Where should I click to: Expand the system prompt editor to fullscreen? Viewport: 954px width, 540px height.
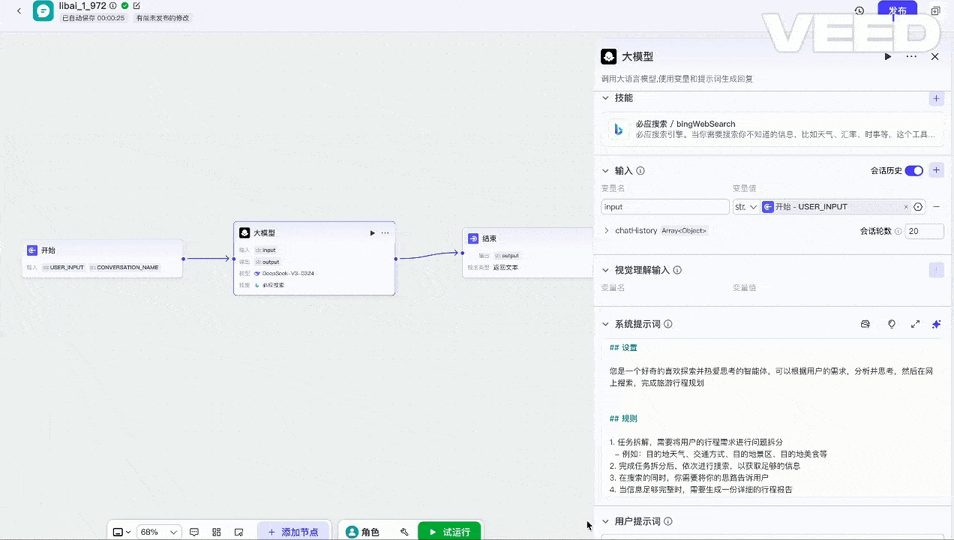915,324
